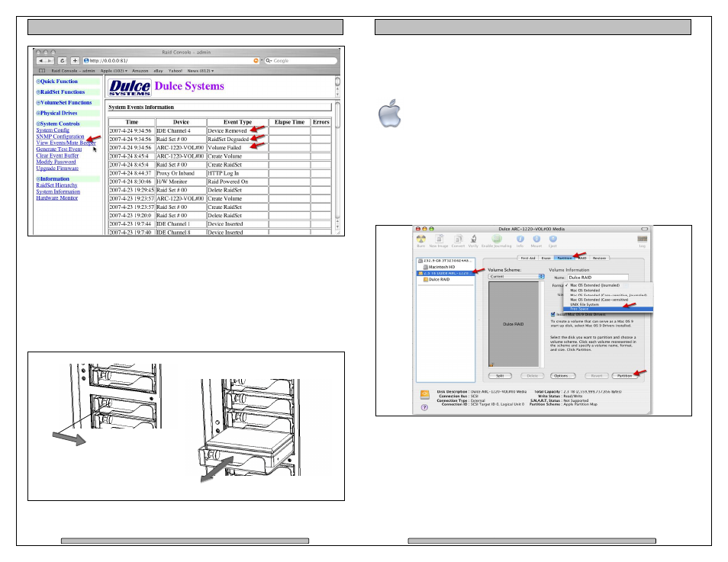Open the Info toolbar icon
Screen dimensions: 728x562
pyautogui.click(x=520, y=239)
